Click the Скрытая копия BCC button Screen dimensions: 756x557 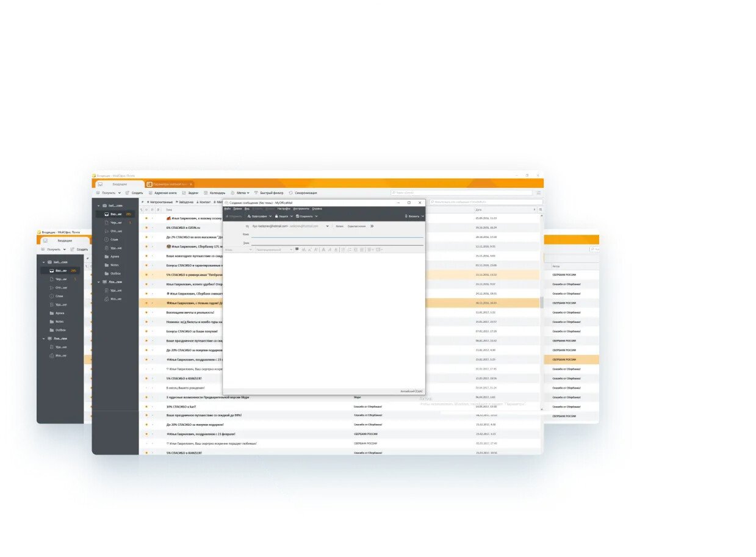[x=356, y=226]
